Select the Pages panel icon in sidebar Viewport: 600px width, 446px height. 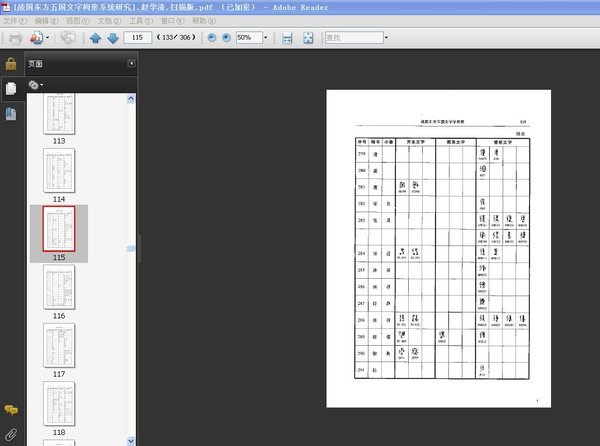click(x=11, y=88)
